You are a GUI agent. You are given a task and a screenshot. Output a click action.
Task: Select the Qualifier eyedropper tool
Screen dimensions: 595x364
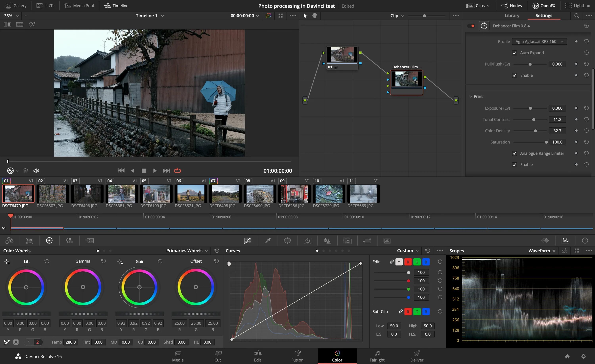[268, 241]
